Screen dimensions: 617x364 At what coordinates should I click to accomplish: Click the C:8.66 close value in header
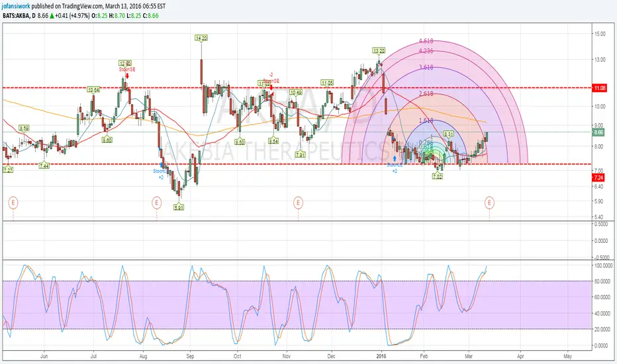click(x=151, y=16)
